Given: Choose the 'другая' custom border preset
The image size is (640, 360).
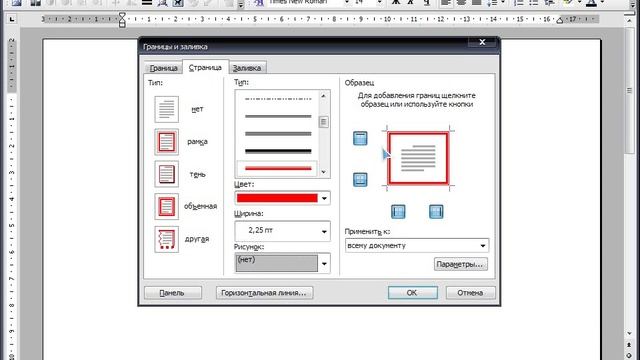Looking at the screenshot, I should tap(167, 239).
